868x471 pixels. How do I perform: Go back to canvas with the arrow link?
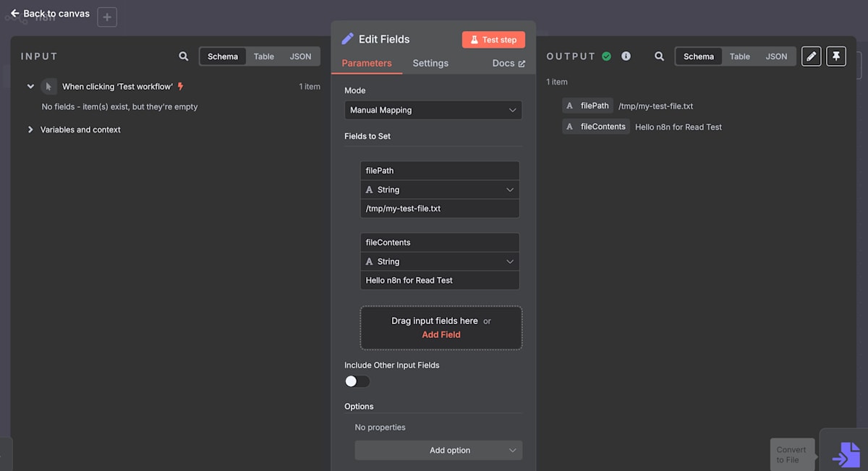(x=50, y=13)
